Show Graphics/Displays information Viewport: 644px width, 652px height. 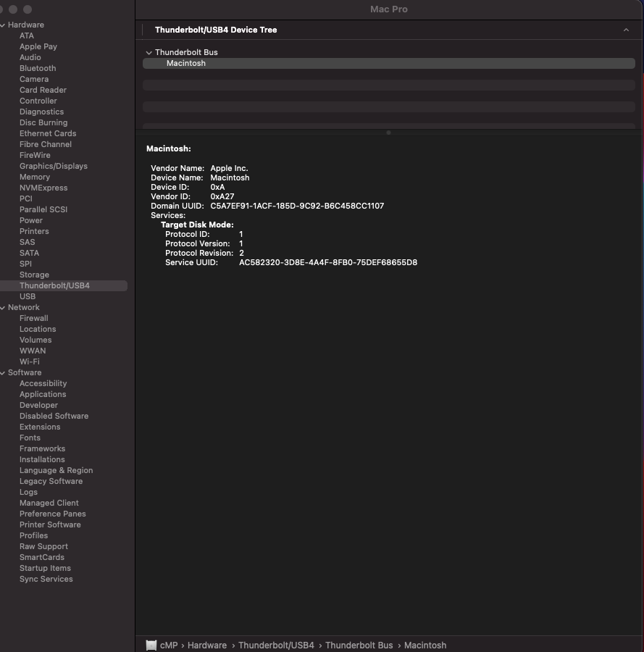(53, 166)
